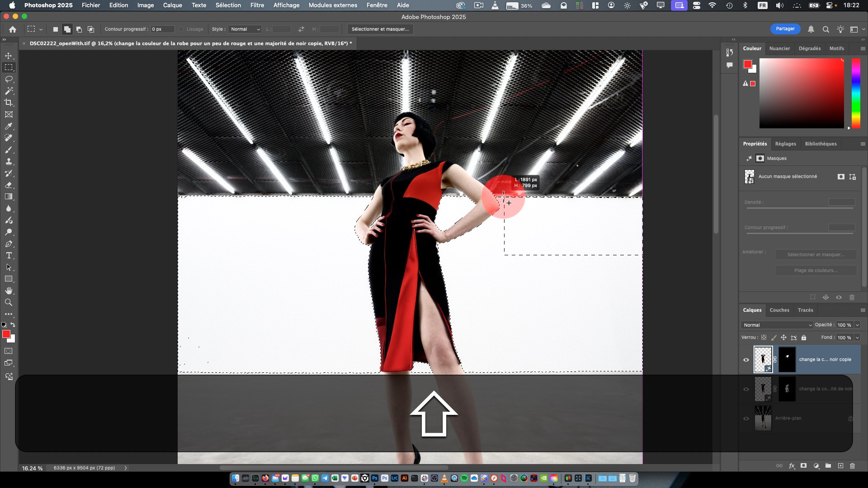This screenshot has width=868, height=488.
Task: Open the Opacité value dropdown
Action: (x=857, y=325)
